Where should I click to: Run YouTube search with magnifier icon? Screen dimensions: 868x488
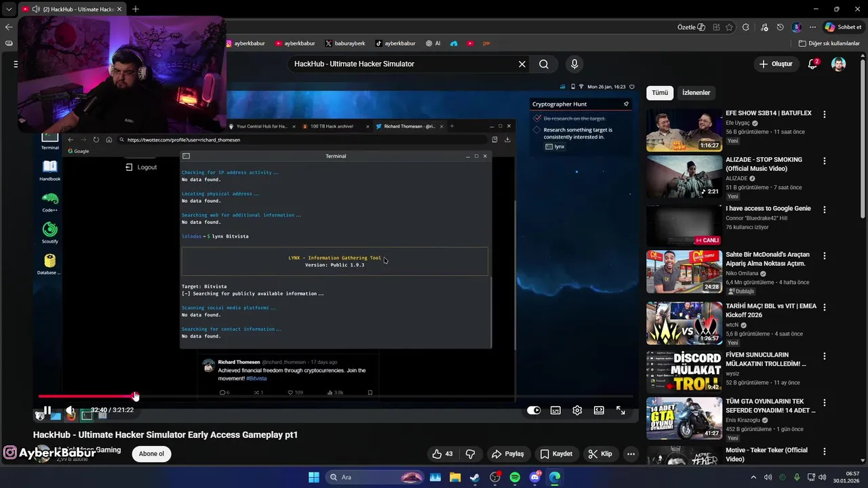click(544, 64)
